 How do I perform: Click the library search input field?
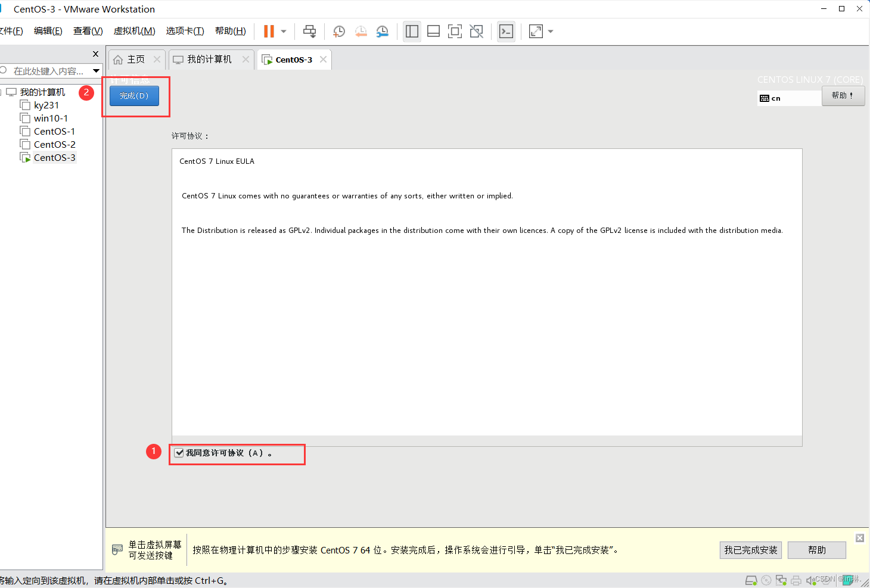tap(46, 71)
